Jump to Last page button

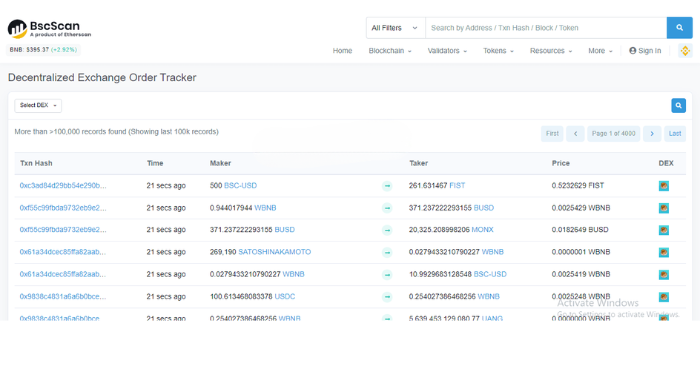click(x=675, y=133)
